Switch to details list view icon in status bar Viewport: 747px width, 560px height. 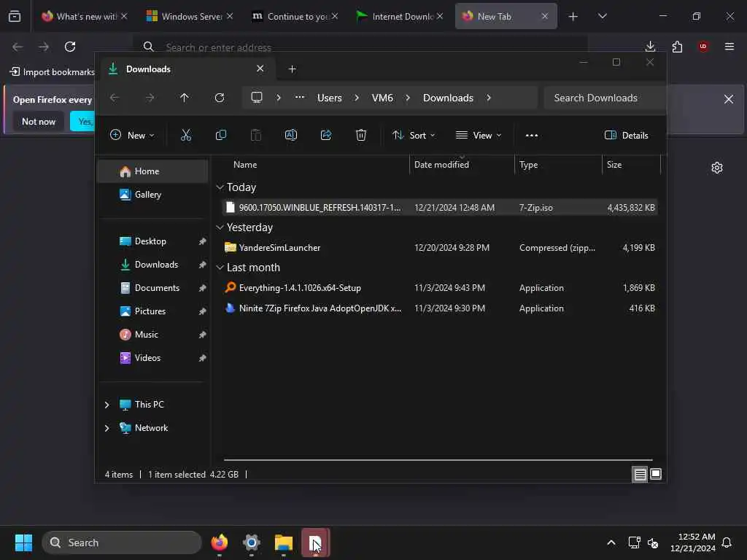pyautogui.click(x=640, y=474)
